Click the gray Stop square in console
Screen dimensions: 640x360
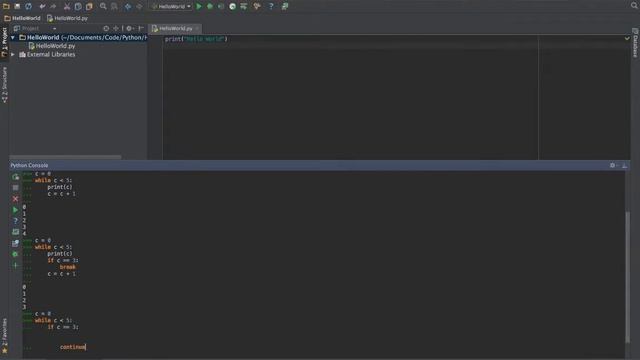point(16,188)
